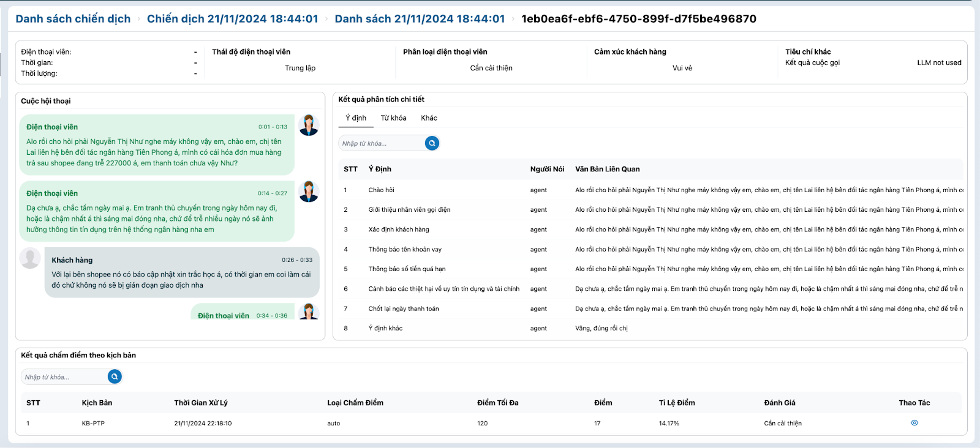Click scoring type value 'auto'
The height and width of the screenshot is (448, 980).
point(333,424)
